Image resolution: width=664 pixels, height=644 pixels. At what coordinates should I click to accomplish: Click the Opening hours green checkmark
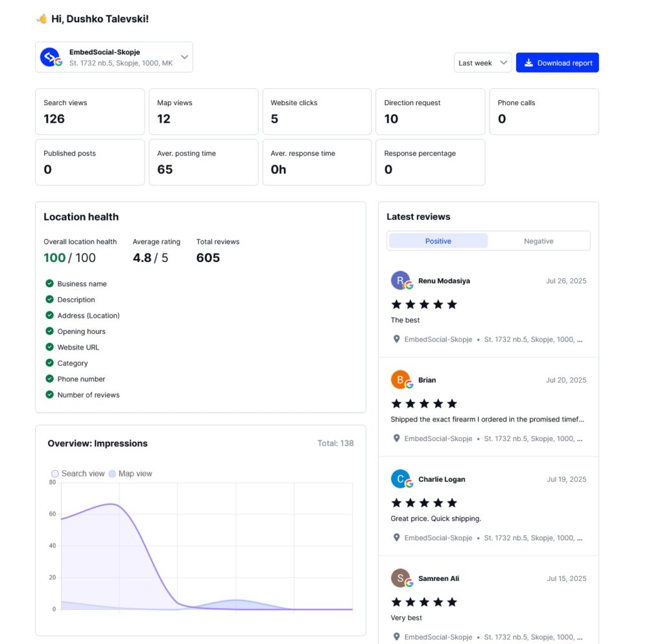pos(49,331)
